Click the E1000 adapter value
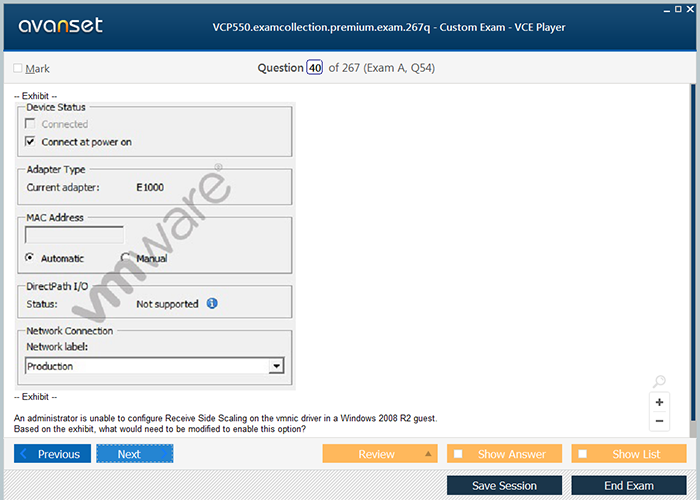 (150, 188)
